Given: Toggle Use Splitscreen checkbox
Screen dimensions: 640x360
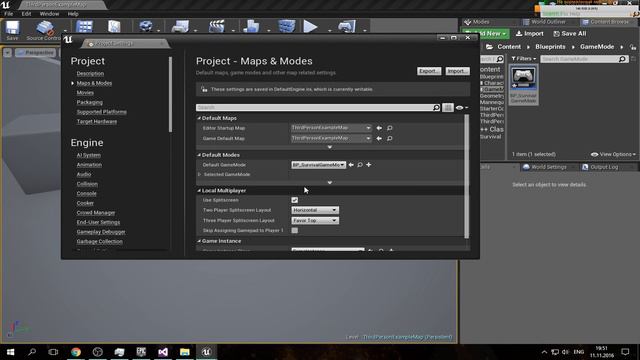Looking at the screenshot, I should [295, 200].
